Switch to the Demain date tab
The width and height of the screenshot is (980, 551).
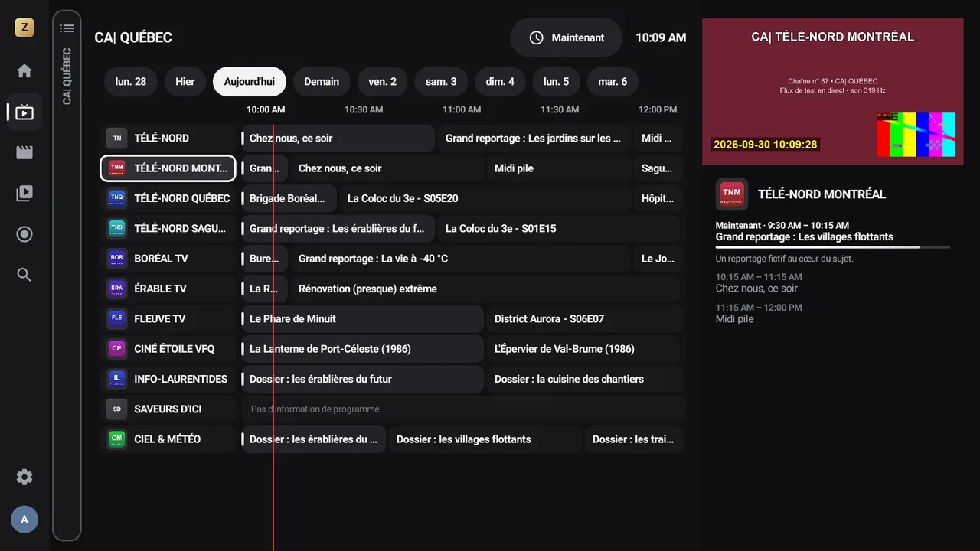(x=322, y=82)
